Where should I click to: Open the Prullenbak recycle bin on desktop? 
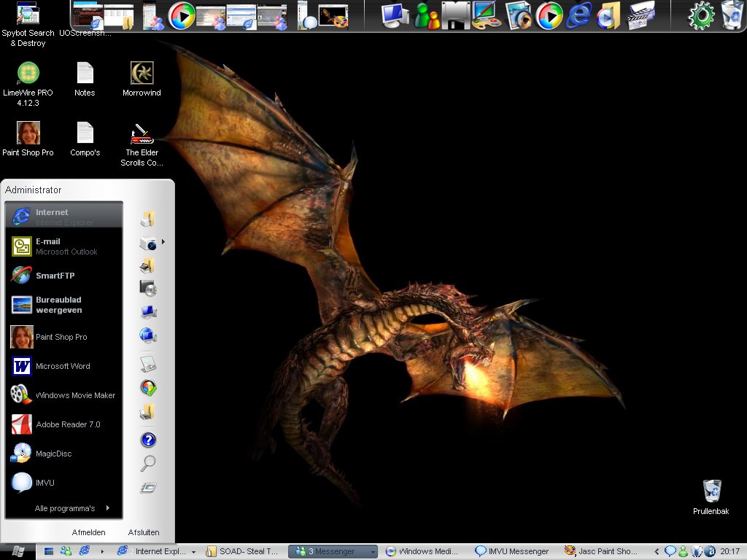point(711,497)
